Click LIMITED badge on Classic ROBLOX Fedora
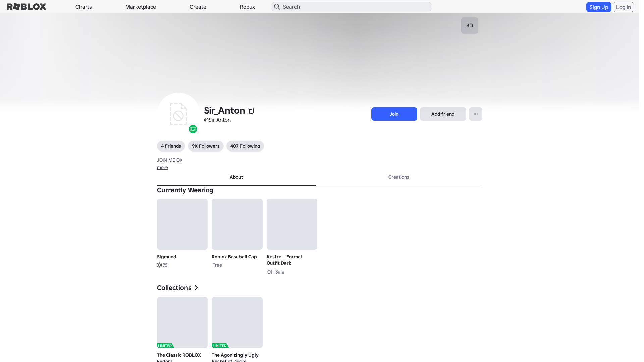The height and width of the screenshot is (362, 644). point(165,346)
